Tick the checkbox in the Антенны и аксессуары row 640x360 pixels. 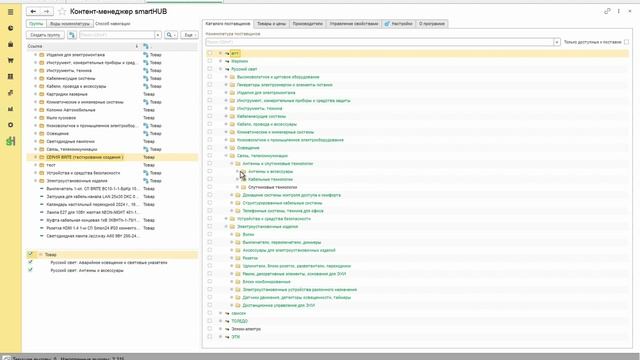pos(210,171)
